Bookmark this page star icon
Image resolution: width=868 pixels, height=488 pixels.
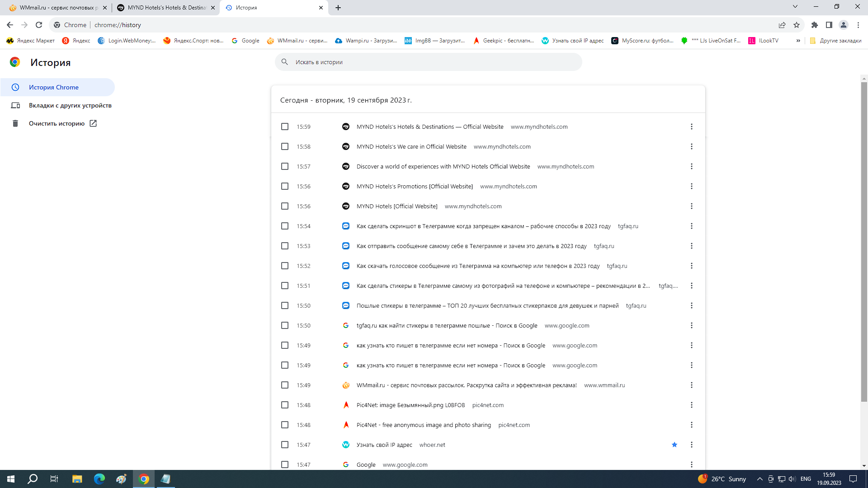797,25
